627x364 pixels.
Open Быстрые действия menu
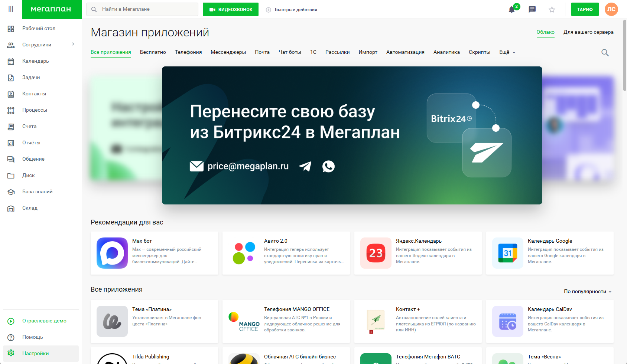pyautogui.click(x=292, y=10)
